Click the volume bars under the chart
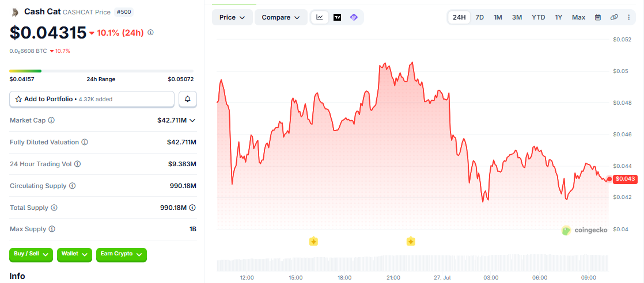The image size is (644, 283). coord(412,263)
